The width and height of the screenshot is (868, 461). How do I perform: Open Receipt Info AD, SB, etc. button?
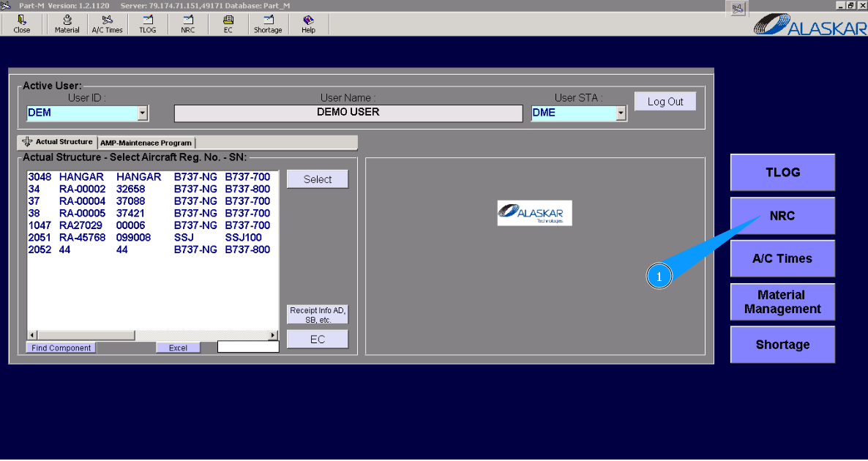318,315
